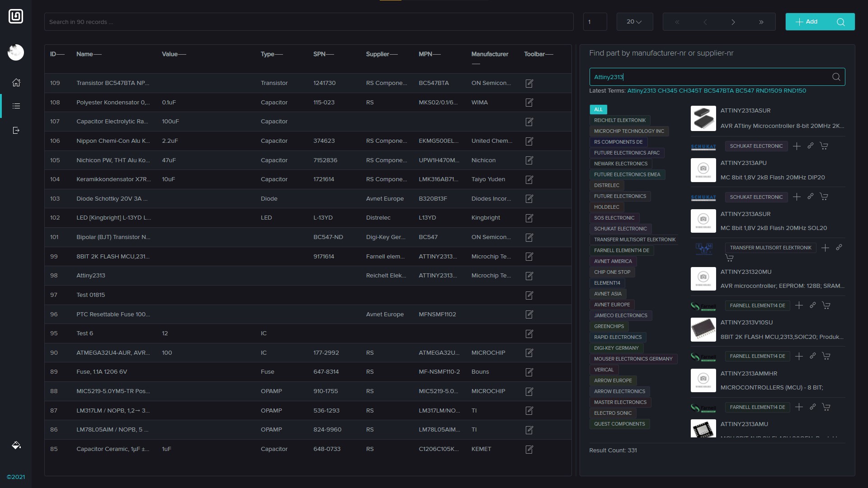The image size is (868, 488).
Task: Click the Add part button
Action: point(807,22)
